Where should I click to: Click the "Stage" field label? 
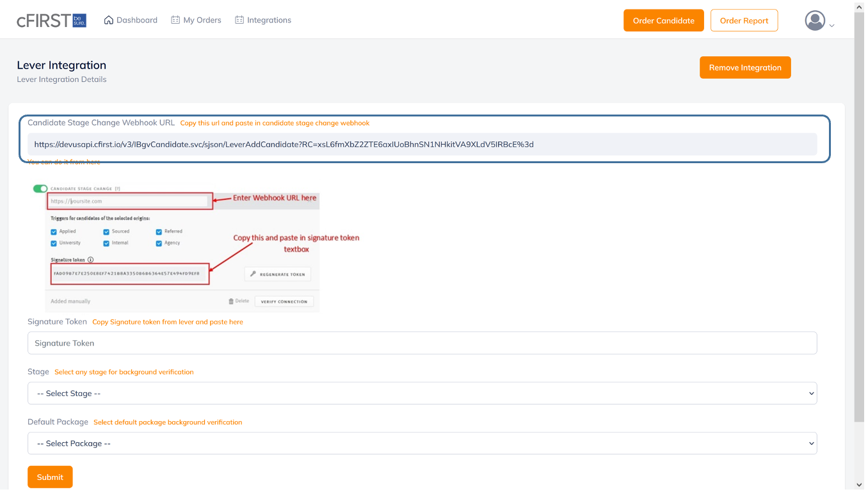tap(38, 372)
